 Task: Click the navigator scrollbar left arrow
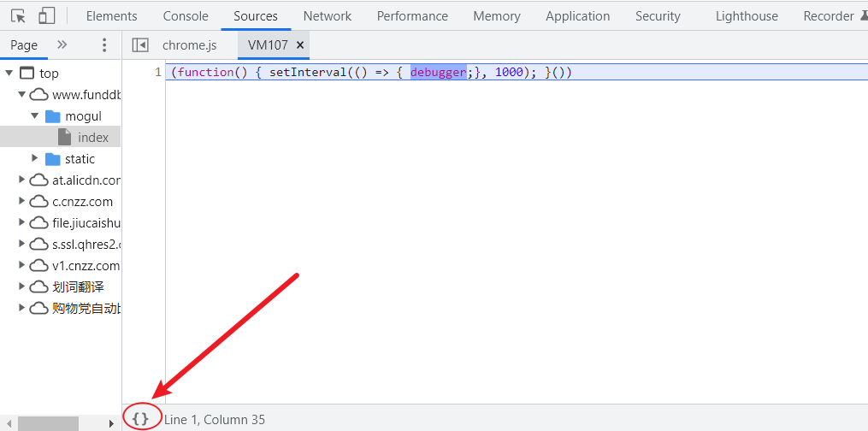(x=9, y=424)
